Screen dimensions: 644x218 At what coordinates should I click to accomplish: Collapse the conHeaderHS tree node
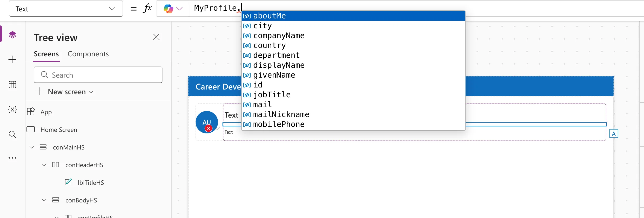(44, 165)
